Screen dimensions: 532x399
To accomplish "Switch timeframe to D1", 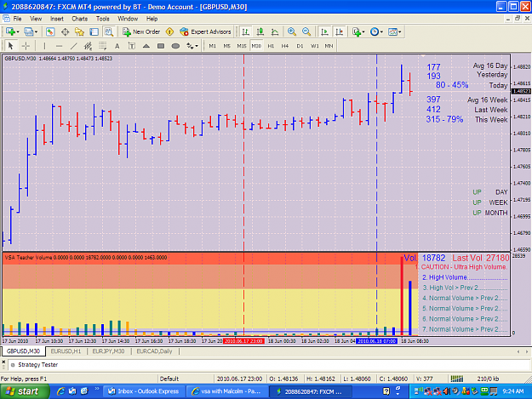I will click(x=300, y=46).
